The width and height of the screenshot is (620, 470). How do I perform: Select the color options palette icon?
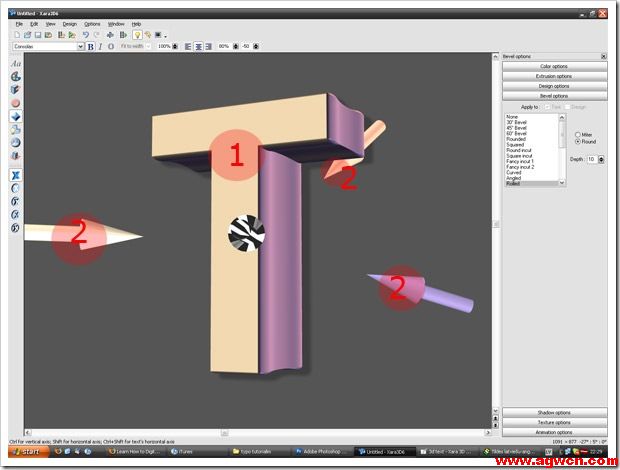[15, 76]
